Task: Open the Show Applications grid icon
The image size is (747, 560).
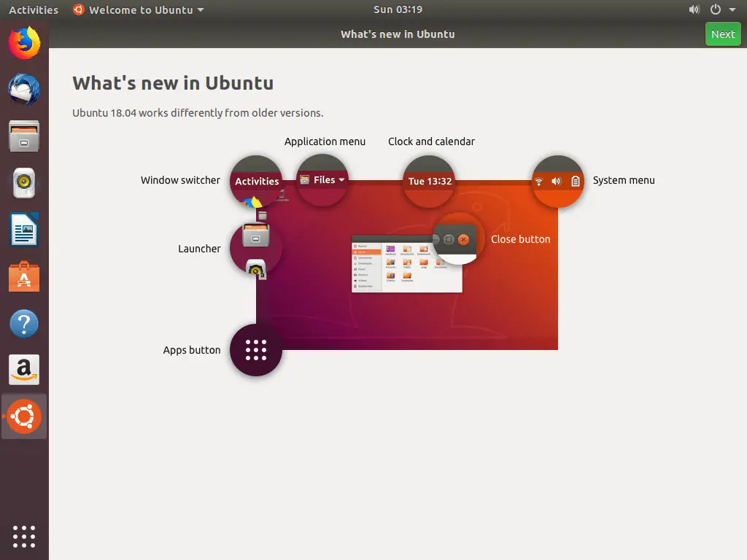Action: (24, 537)
